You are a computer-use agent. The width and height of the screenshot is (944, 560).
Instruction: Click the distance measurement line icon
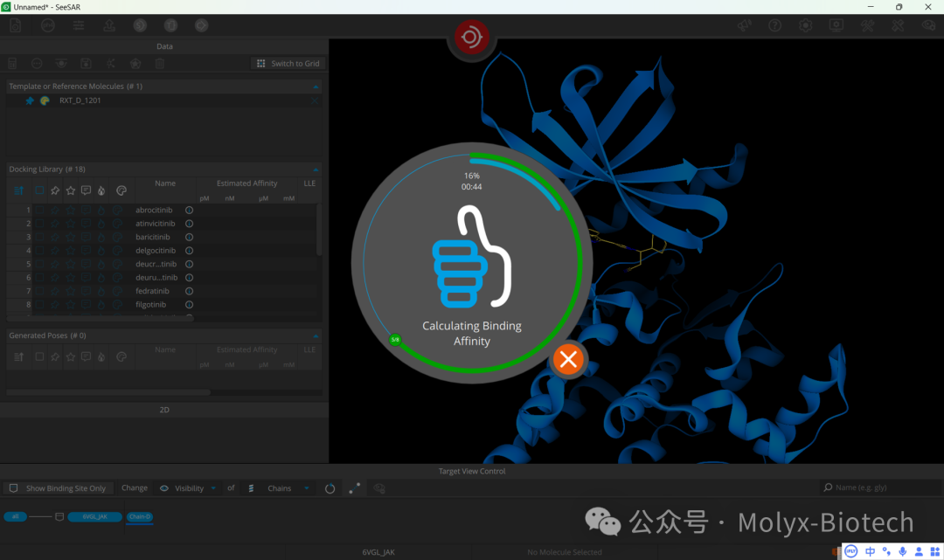tap(355, 488)
